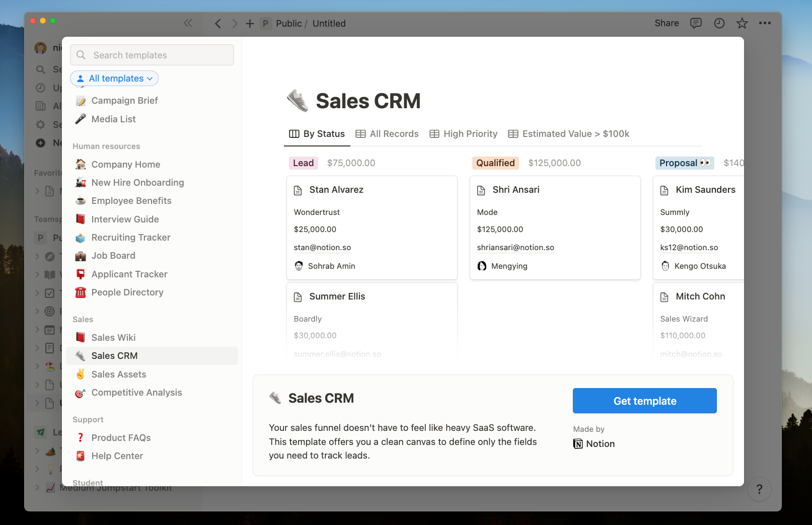The width and height of the screenshot is (812, 525).
Task: Switch to the By Status view tab
Action: click(317, 134)
